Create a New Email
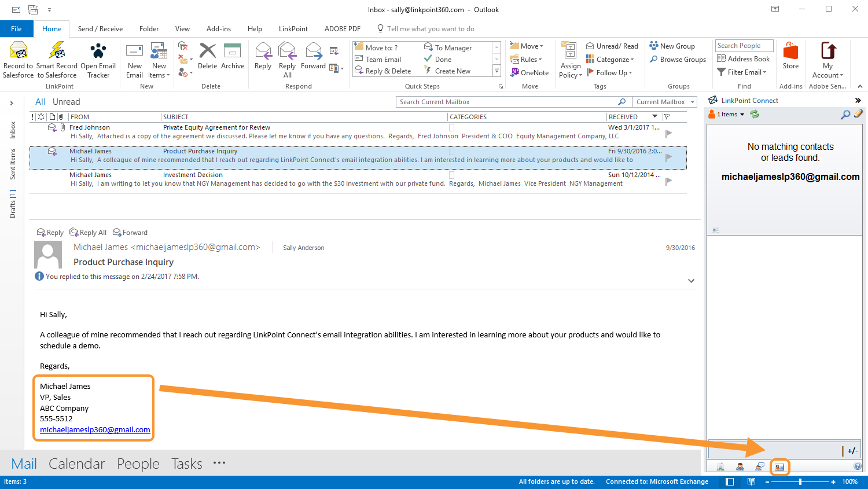This screenshot has width=868, height=489. 134,60
